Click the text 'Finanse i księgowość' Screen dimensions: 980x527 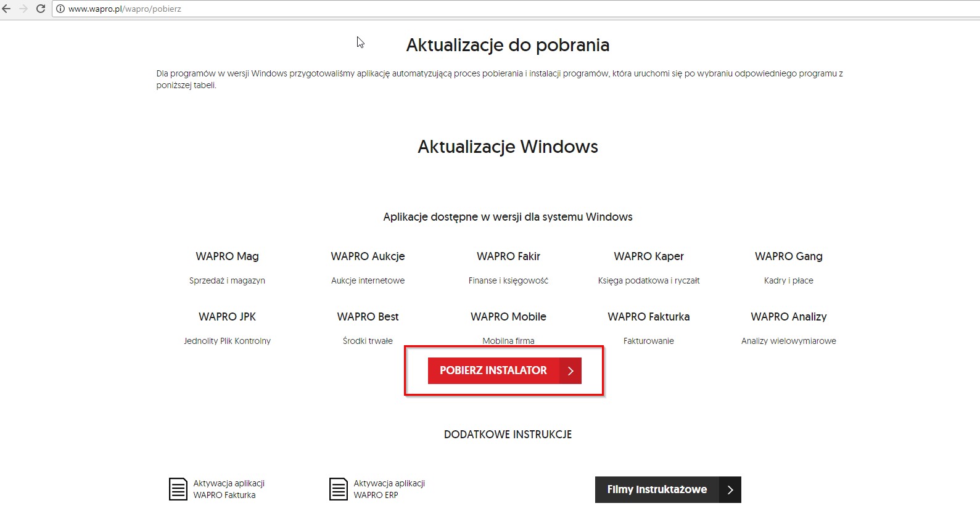(x=508, y=280)
